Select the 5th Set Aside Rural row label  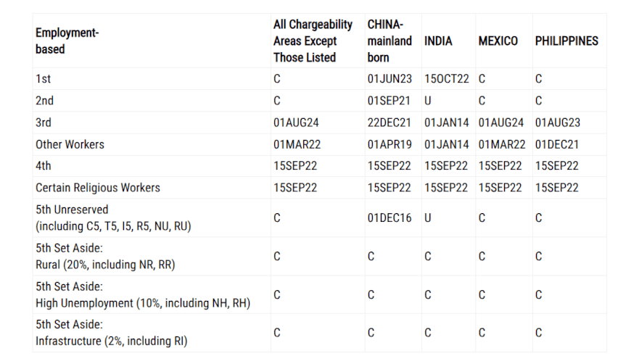click(105, 257)
